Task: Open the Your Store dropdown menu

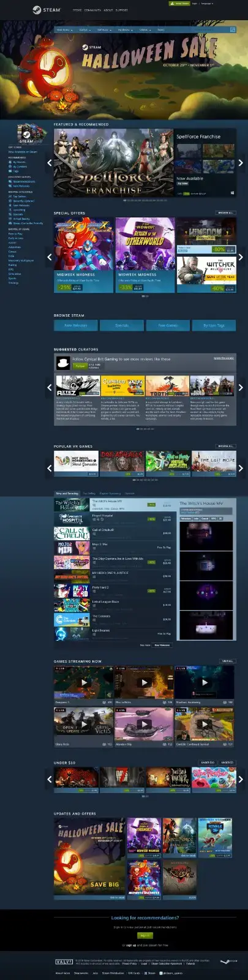Action: (x=63, y=29)
